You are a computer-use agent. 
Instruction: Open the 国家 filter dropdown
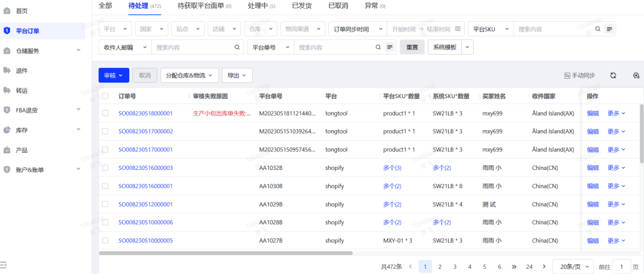[x=151, y=29]
